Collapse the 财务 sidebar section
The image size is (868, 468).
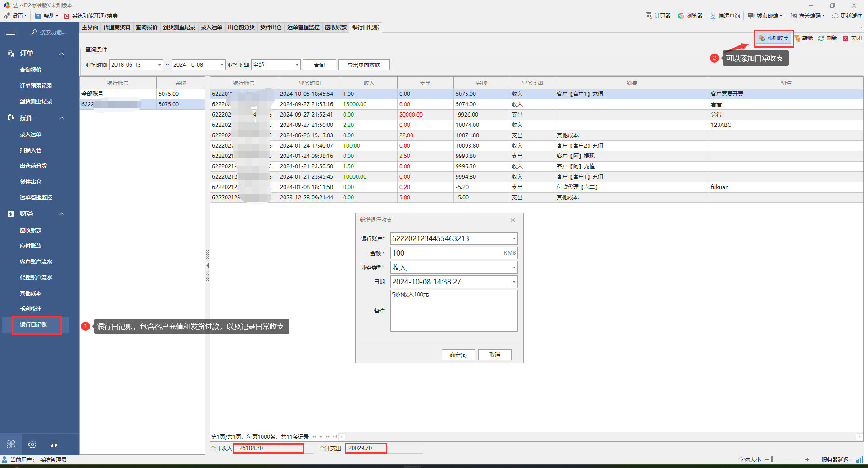tap(62, 214)
